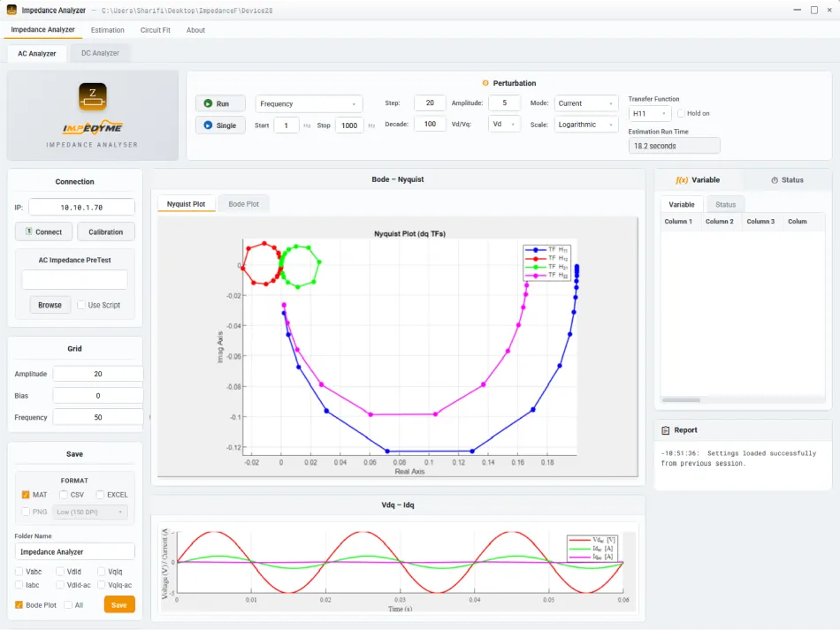Click the Column 3 table header

(760, 222)
